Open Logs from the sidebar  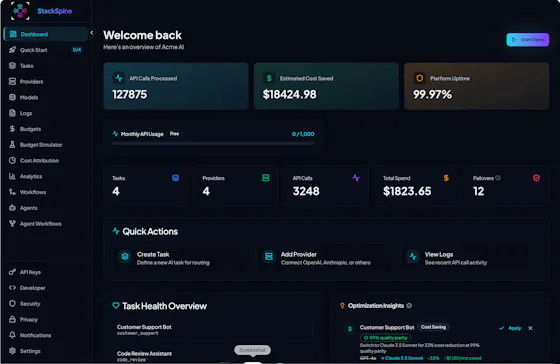pyautogui.click(x=46, y=113)
